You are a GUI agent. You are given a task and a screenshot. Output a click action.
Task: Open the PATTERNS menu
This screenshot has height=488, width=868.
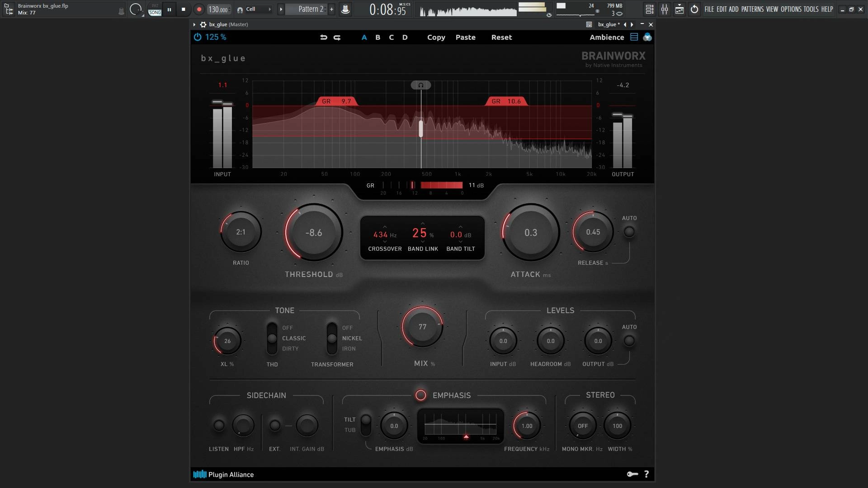752,9
